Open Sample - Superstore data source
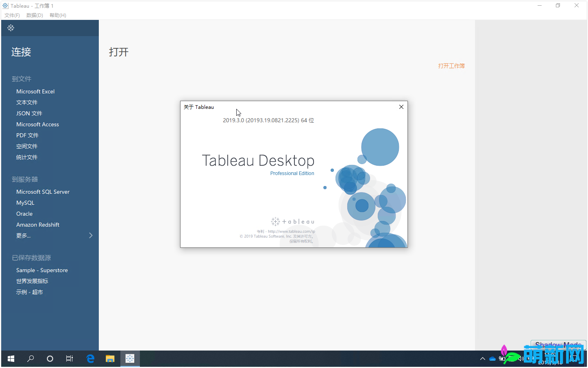This screenshot has height=368, width=588. pos(42,270)
